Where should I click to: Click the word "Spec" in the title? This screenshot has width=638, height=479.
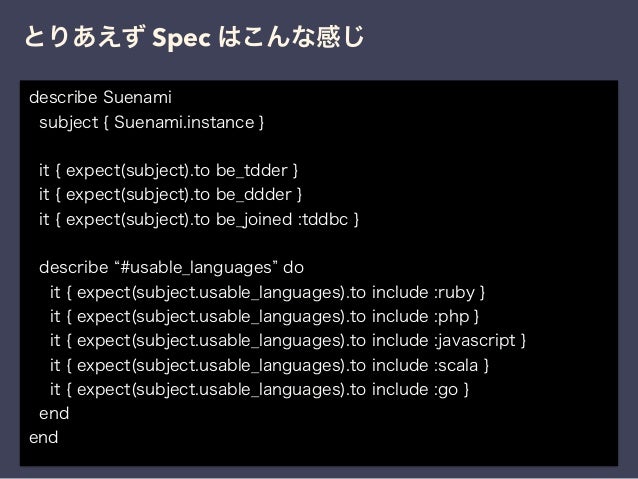click(x=181, y=38)
